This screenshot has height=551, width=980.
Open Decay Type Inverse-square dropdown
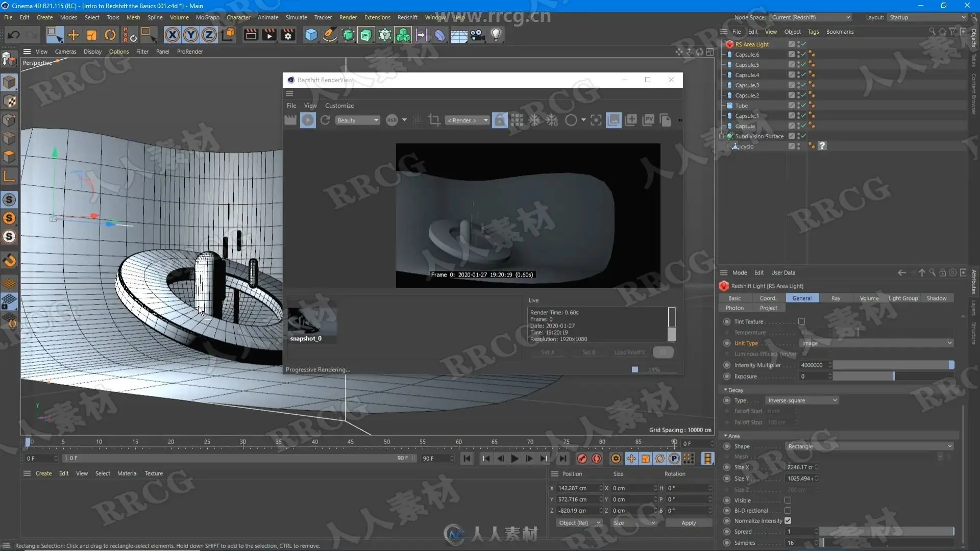pos(802,400)
